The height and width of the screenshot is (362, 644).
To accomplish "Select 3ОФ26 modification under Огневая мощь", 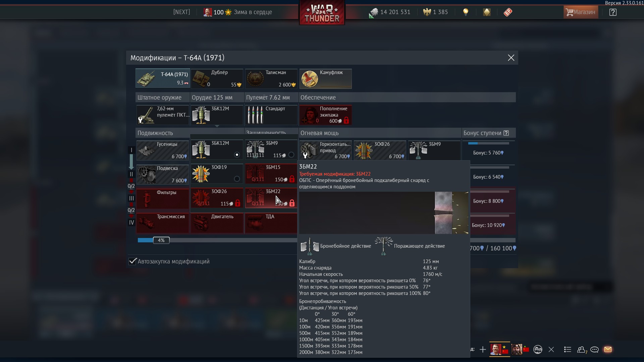I will coord(380,150).
